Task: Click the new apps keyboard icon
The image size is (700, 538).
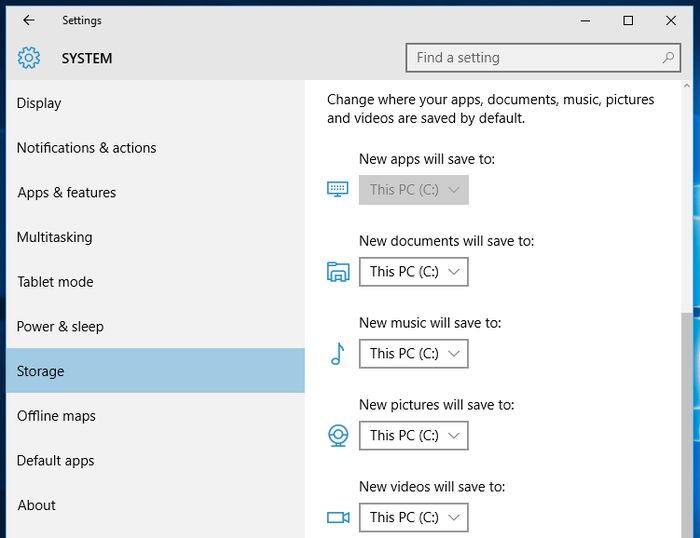Action: point(338,189)
